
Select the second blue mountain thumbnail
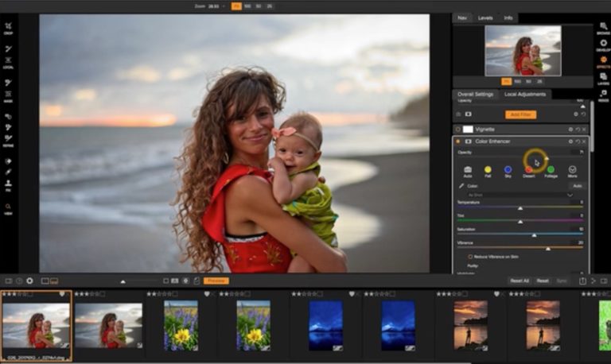coord(399,326)
